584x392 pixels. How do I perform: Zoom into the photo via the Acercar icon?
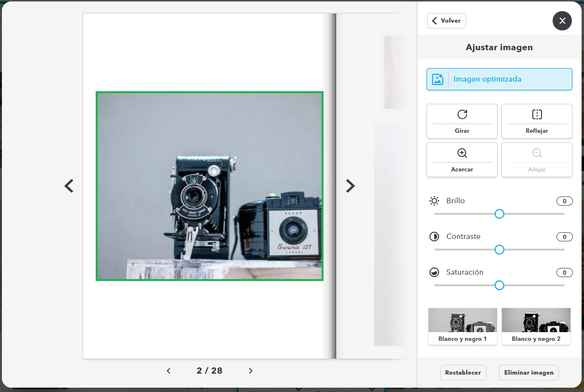(x=462, y=153)
